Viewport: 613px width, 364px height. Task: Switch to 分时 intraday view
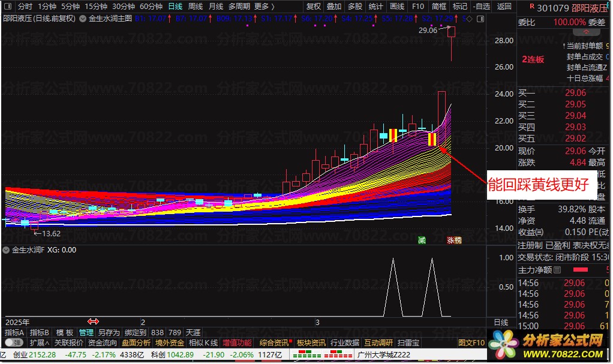tap(25, 6)
